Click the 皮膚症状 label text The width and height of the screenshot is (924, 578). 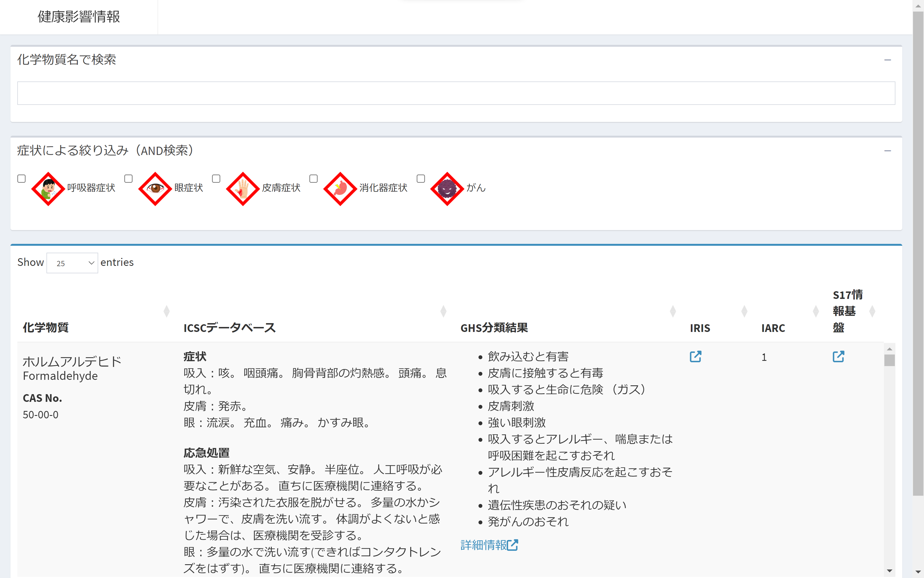tap(281, 188)
